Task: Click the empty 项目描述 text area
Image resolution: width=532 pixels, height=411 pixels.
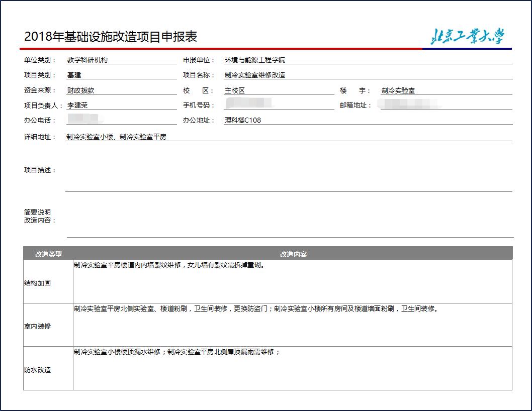Action: tap(289, 171)
